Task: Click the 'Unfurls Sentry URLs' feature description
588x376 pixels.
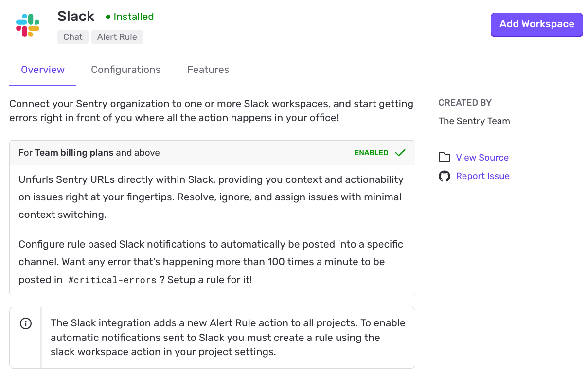Action: pyautogui.click(x=212, y=197)
